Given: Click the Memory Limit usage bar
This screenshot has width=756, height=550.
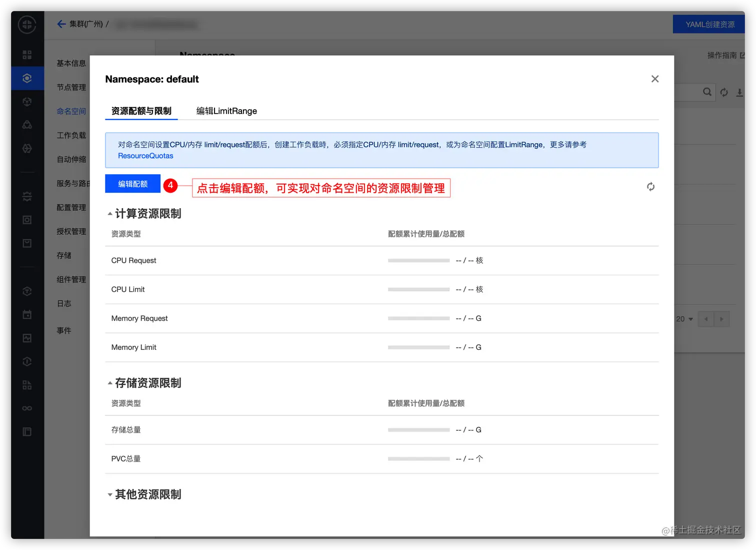Looking at the screenshot, I should (x=419, y=347).
